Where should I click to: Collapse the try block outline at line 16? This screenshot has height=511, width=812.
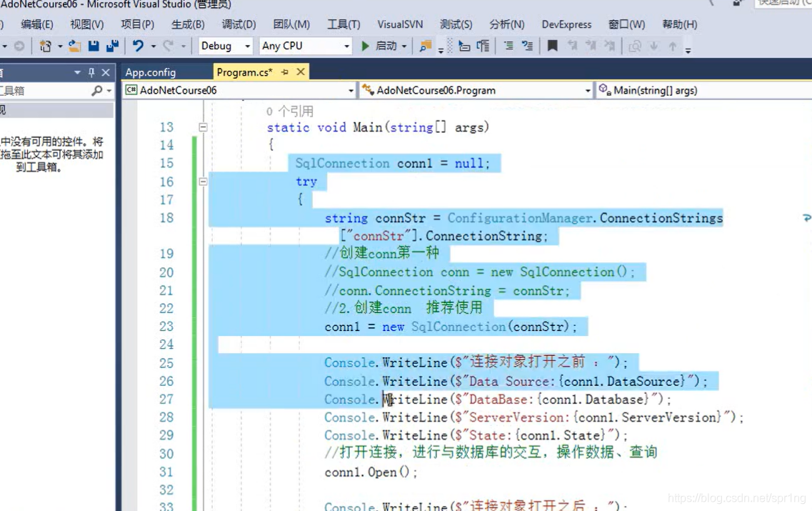[x=203, y=182]
